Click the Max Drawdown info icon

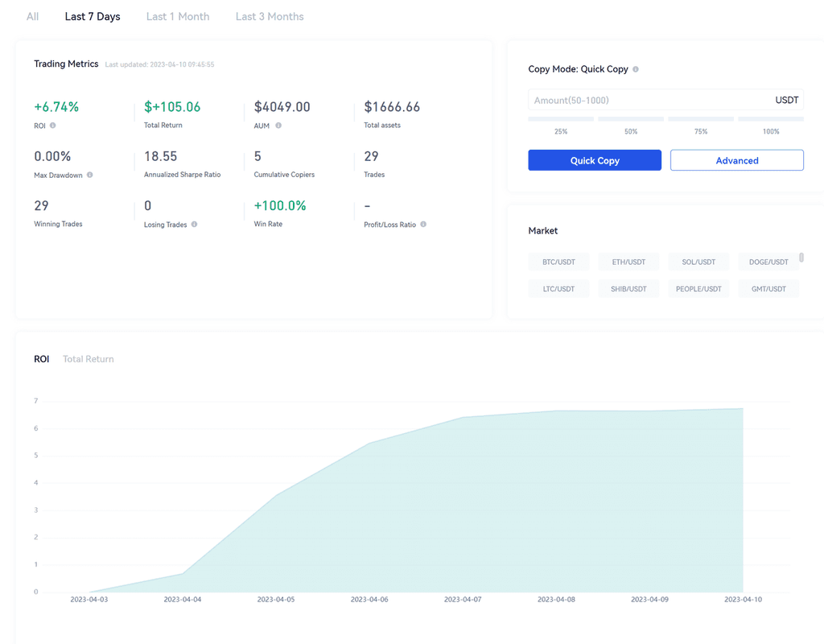point(90,175)
